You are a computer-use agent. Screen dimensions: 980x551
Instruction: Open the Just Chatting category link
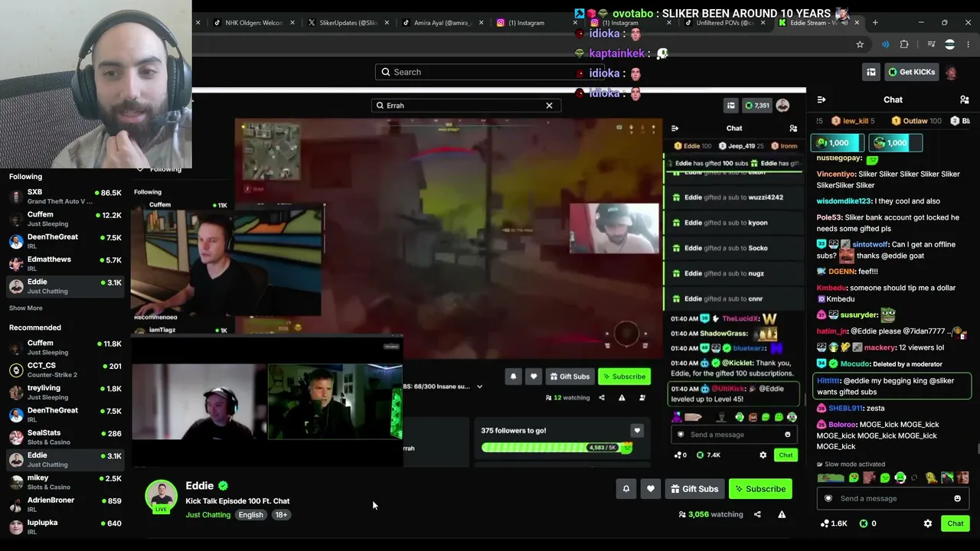pos(207,515)
